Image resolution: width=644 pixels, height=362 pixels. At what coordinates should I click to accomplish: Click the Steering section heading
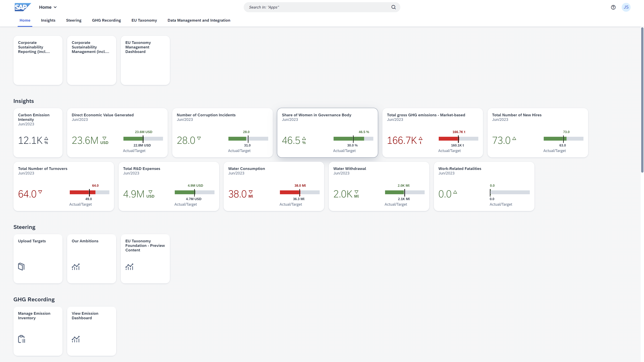point(24,227)
